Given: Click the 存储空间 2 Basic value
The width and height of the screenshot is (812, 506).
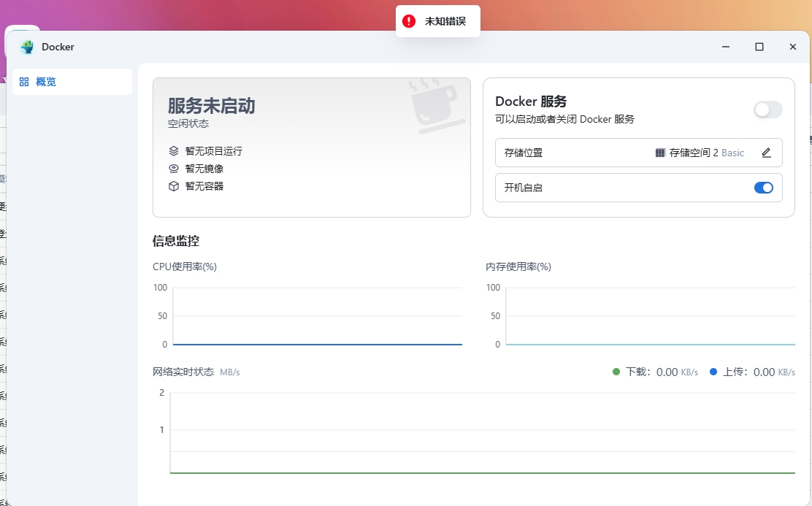Looking at the screenshot, I should (x=706, y=153).
